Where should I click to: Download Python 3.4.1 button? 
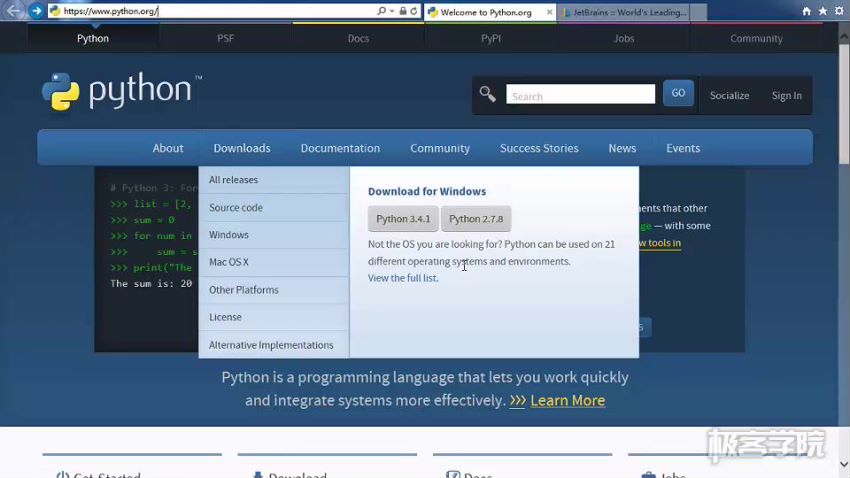coord(403,219)
